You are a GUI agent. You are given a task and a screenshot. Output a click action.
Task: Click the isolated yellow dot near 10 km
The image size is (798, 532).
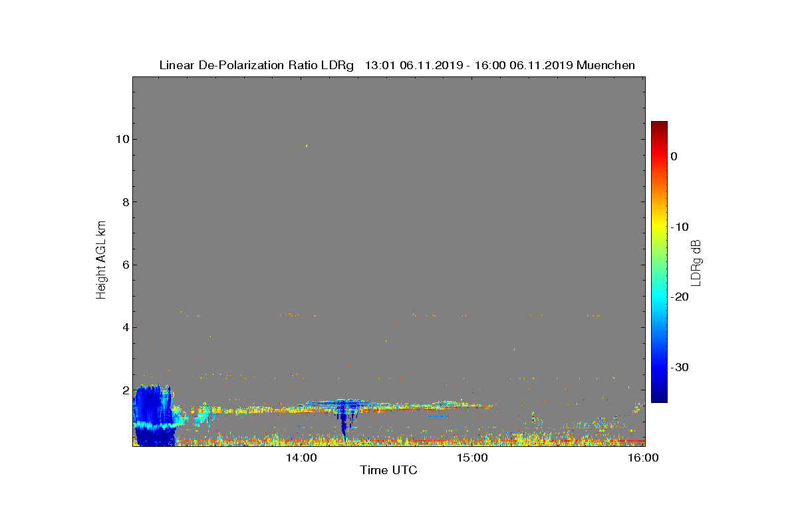(306, 146)
